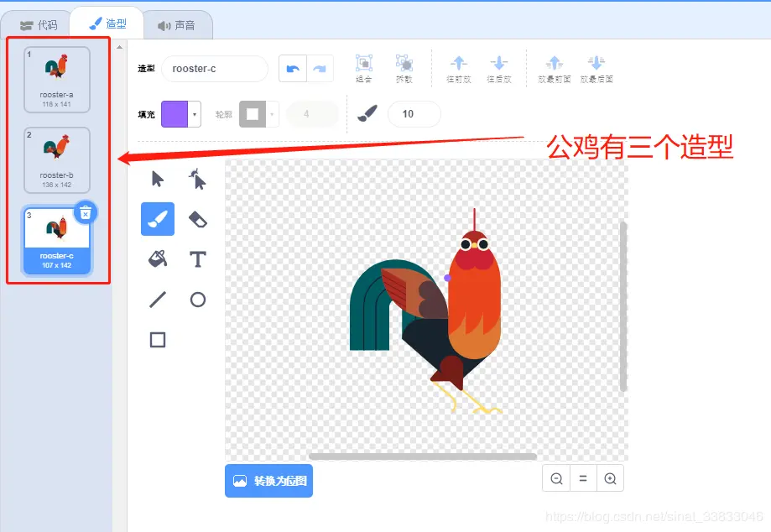Pick the Fill (paint bucket) tool
771x532 pixels.
coord(158,259)
